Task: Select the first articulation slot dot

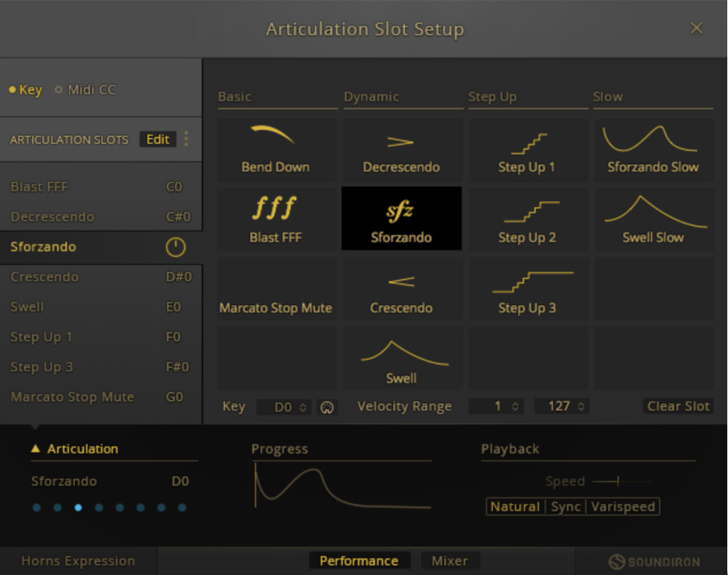Action: [x=37, y=507]
